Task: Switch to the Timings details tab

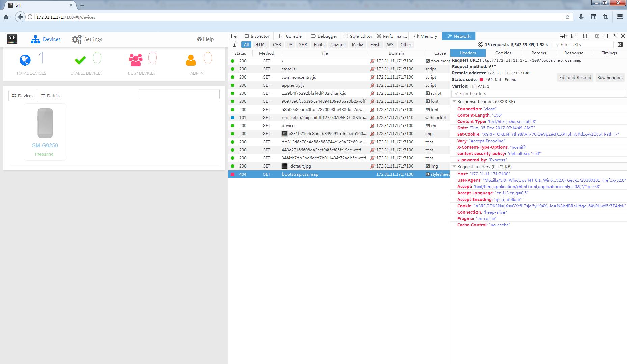Action: point(609,53)
